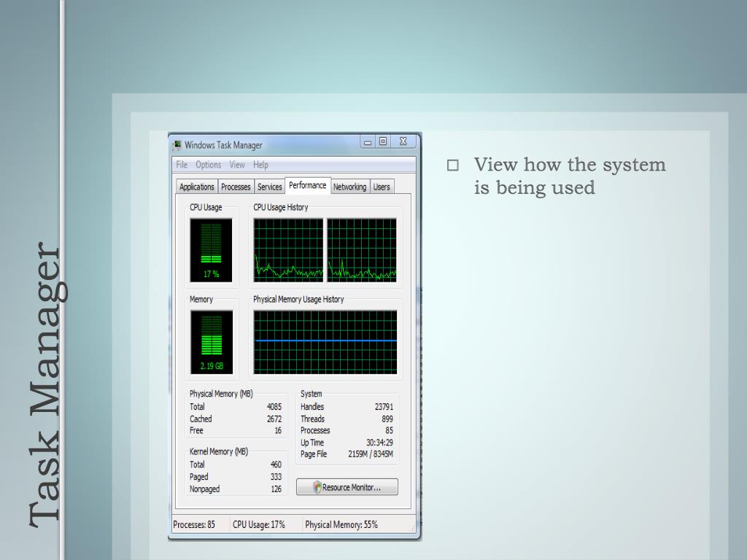
Task: Open the Help menu
Action: [260, 165]
